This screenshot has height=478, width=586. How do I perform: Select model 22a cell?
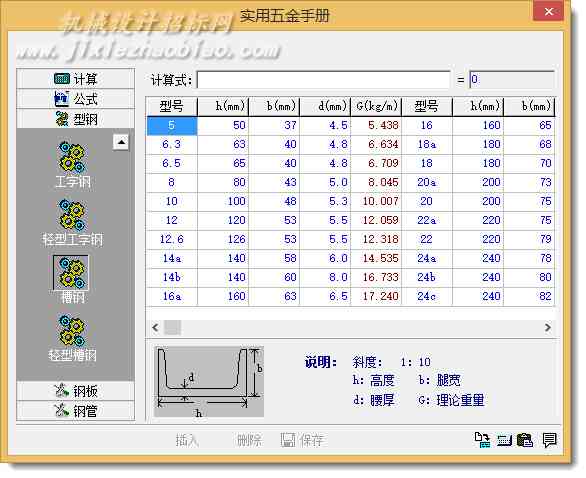click(x=427, y=221)
